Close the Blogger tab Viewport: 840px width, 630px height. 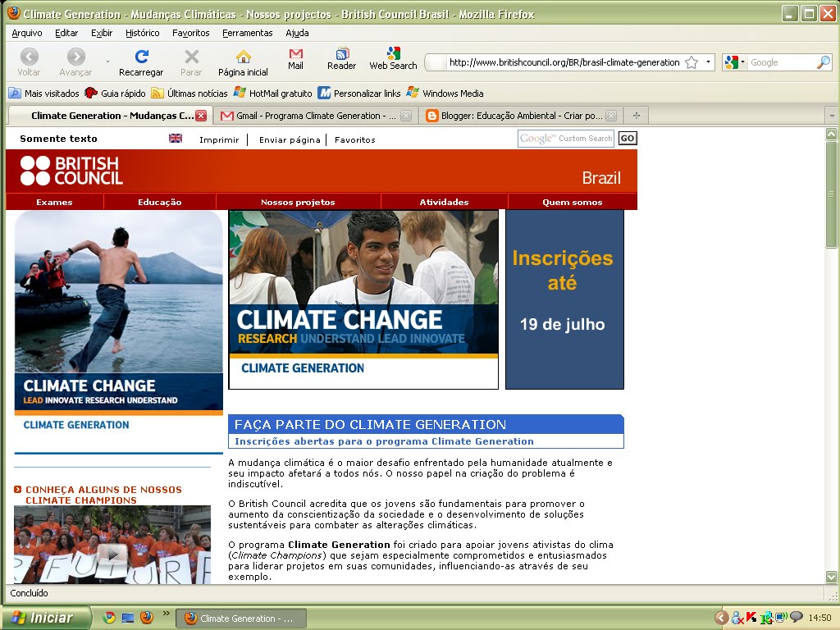(611, 116)
